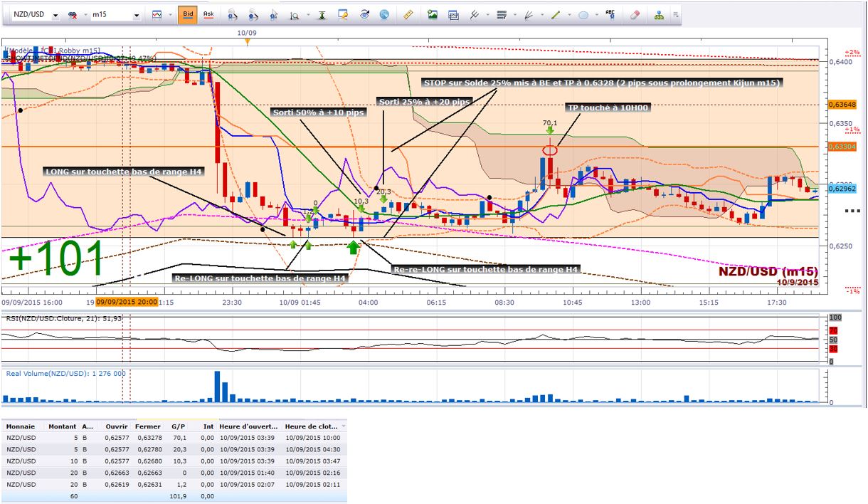The width and height of the screenshot is (868, 504).
Task: Toggle the Ask price button
Action: tap(208, 14)
